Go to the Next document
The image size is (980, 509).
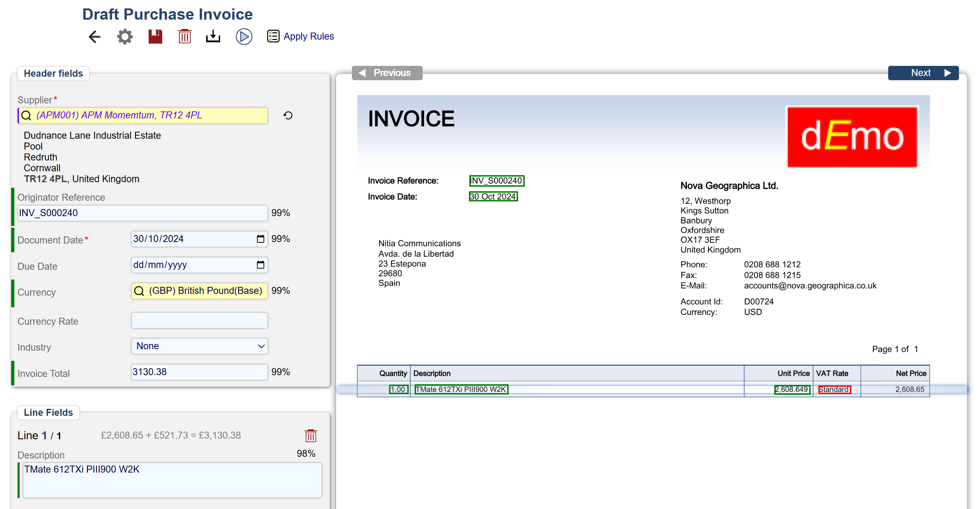tap(923, 73)
